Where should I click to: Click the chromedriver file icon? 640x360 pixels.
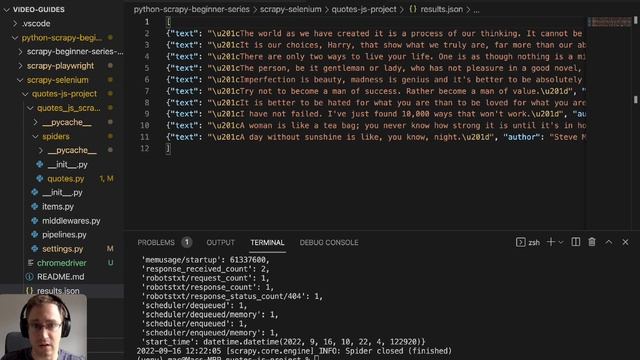[30, 263]
